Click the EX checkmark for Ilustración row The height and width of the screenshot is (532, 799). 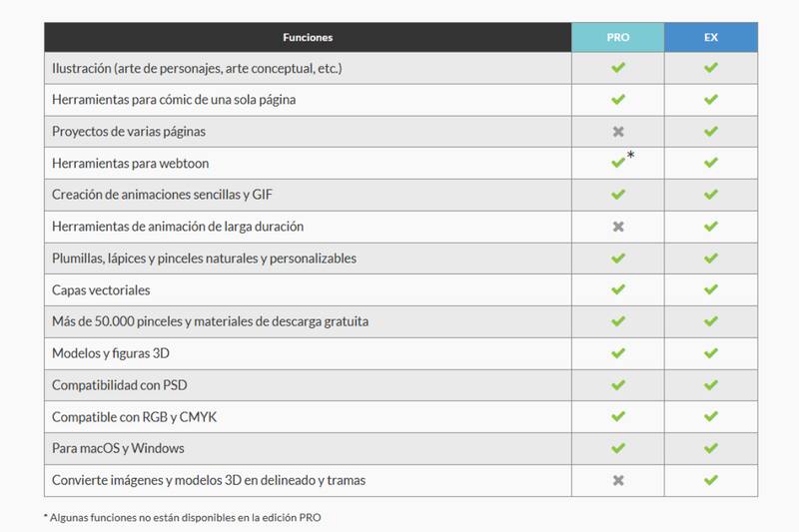(x=710, y=68)
